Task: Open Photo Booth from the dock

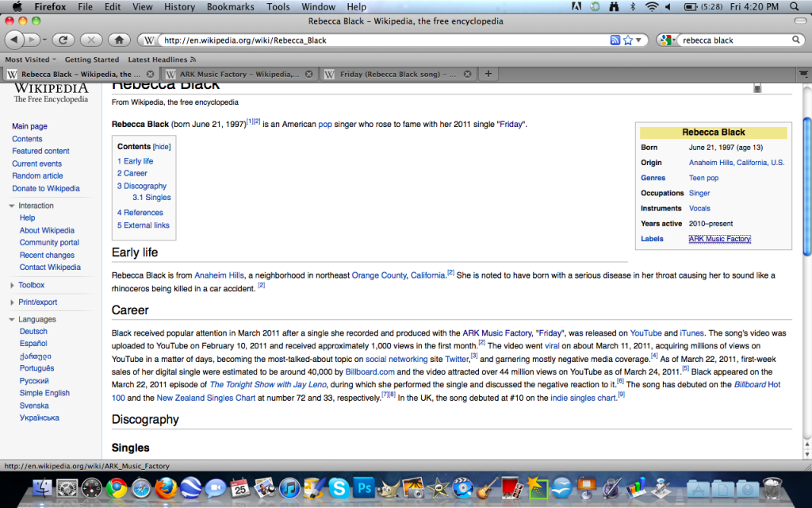Action: tap(511, 488)
